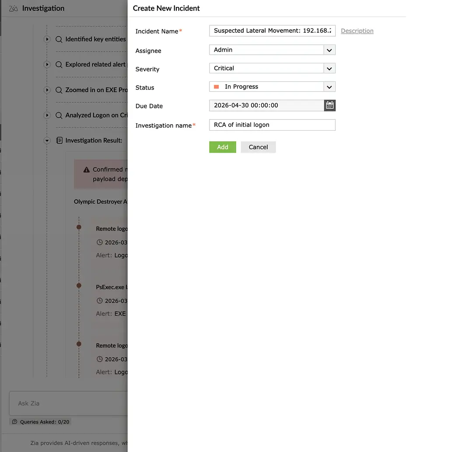
Task: Click the magnifier icon on Analyzed Logon step
Action: [59, 115]
